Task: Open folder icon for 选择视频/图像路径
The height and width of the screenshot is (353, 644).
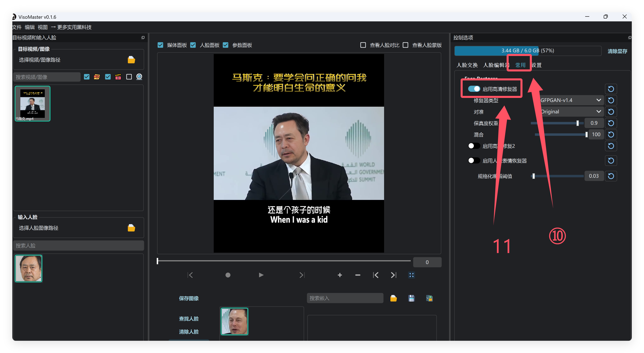Action: point(131,60)
